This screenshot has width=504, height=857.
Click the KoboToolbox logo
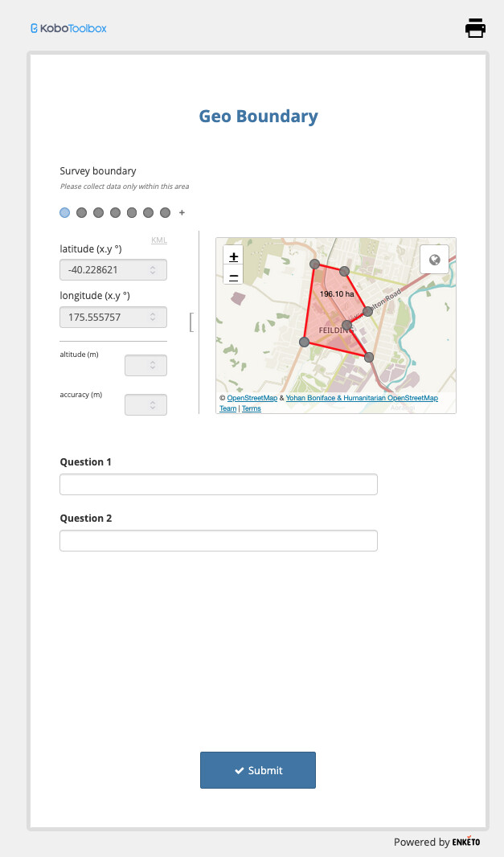(68, 28)
